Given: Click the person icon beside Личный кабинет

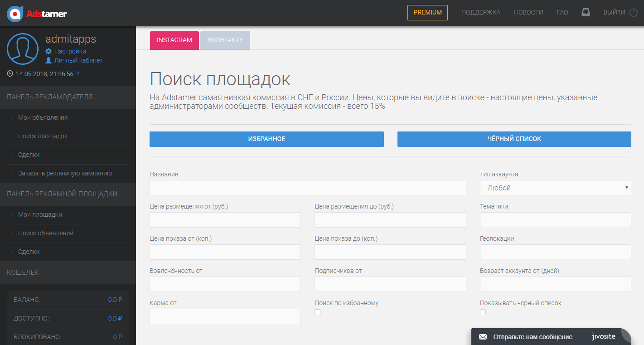Looking at the screenshot, I should pyautogui.click(x=48, y=60).
